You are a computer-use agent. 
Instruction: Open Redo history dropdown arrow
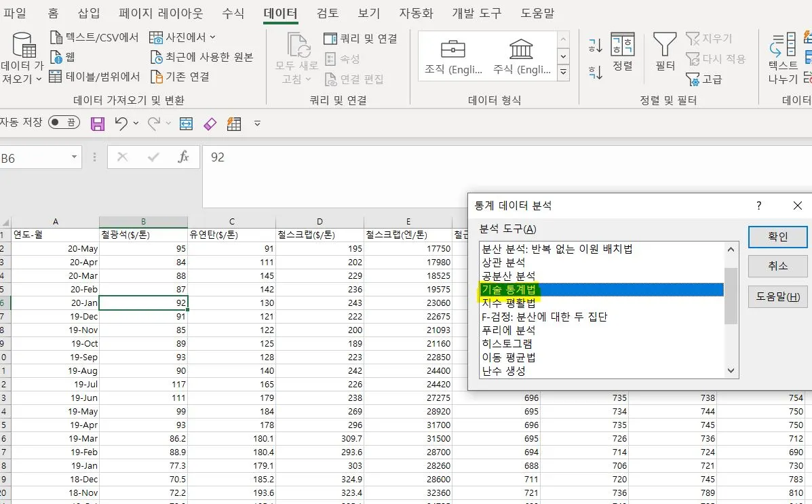[x=168, y=123]
